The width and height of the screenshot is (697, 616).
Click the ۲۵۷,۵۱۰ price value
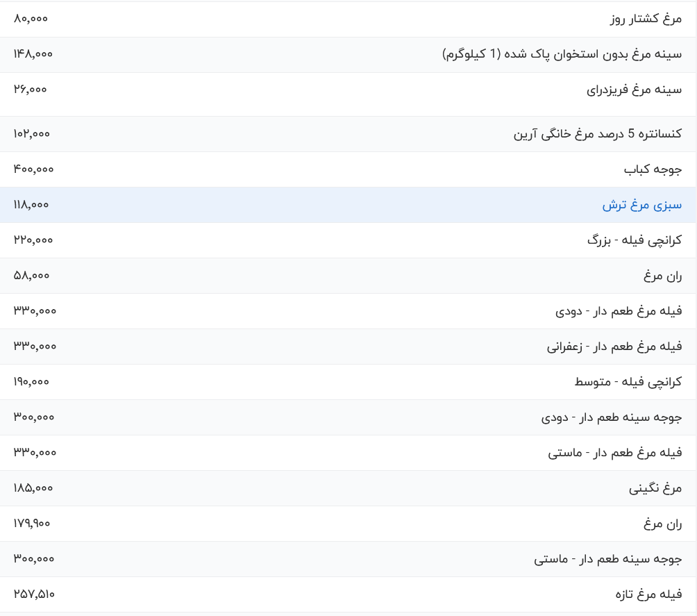(34, 594)
